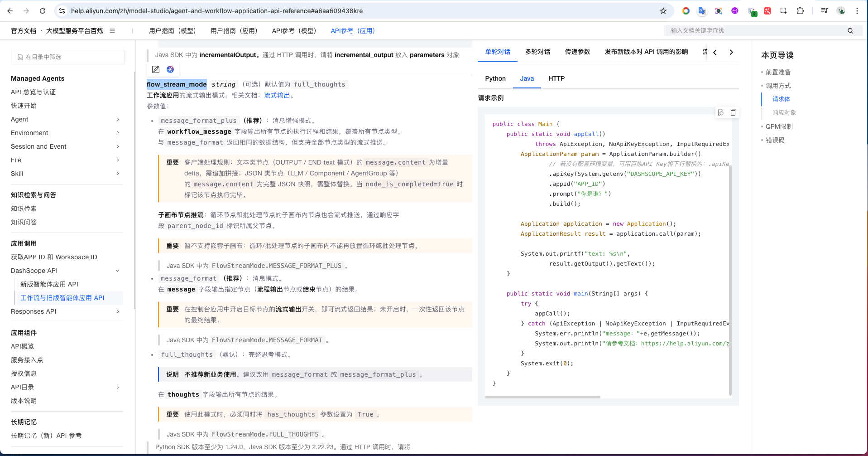Go forward in browser history
The image size is (868, 456).
[26, 11]
